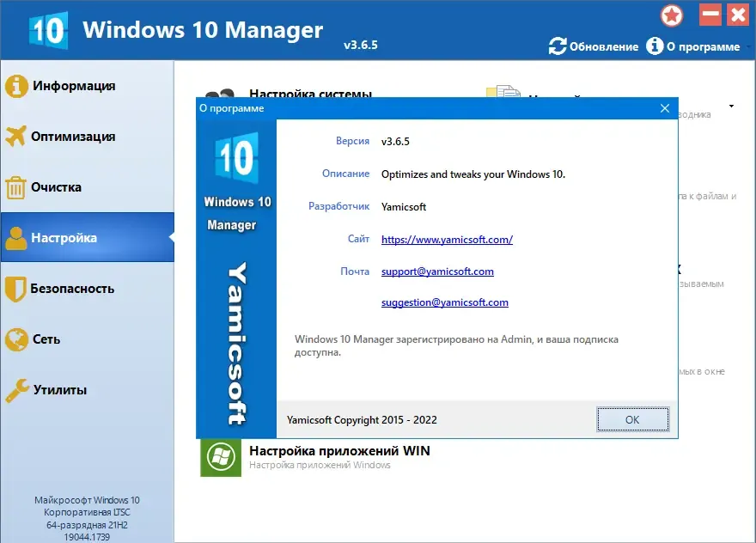Click the suggestion@yamicsoft.com email link
The width and height of the screenshot is (756, 543).
click(444, 302)
